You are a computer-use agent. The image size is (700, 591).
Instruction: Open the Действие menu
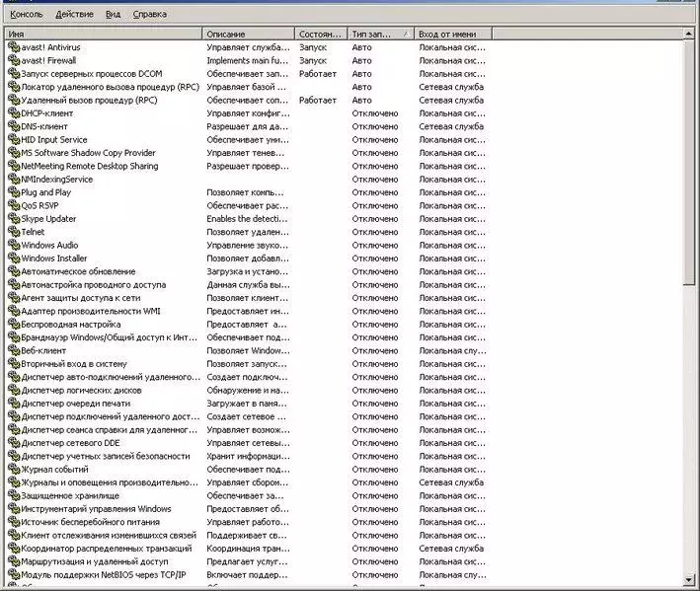coord(74,14)
